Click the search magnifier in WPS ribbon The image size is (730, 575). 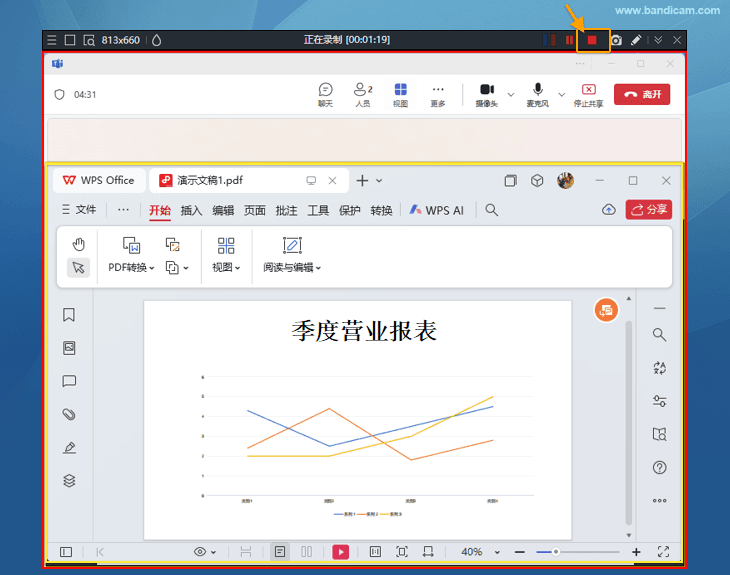tap(492, 210)
